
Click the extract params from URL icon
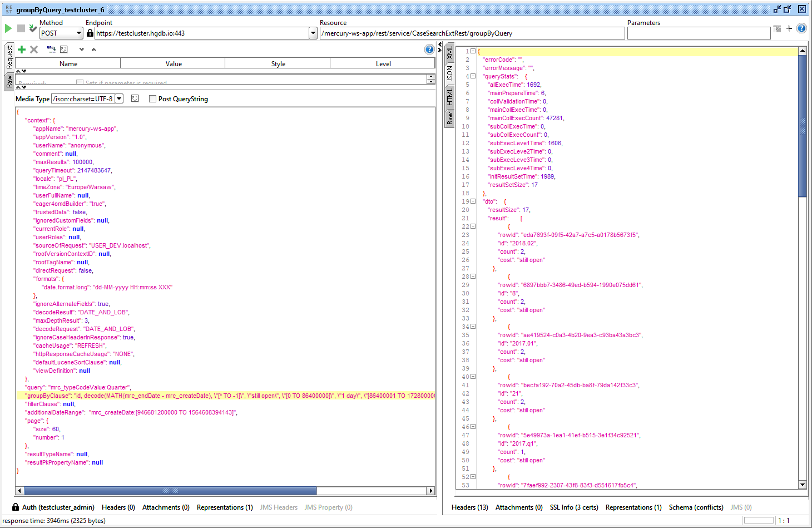click(51, 50)
